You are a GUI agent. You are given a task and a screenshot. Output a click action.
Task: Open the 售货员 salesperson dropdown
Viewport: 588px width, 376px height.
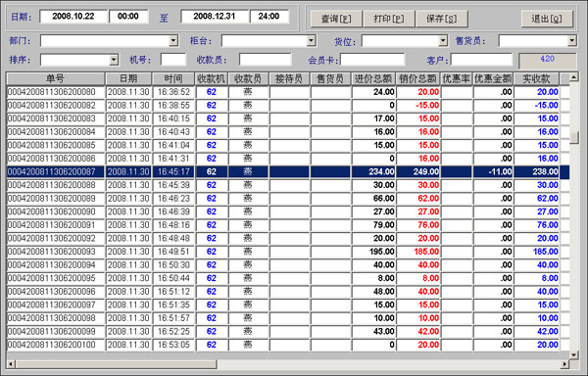(x=571, y=40)
